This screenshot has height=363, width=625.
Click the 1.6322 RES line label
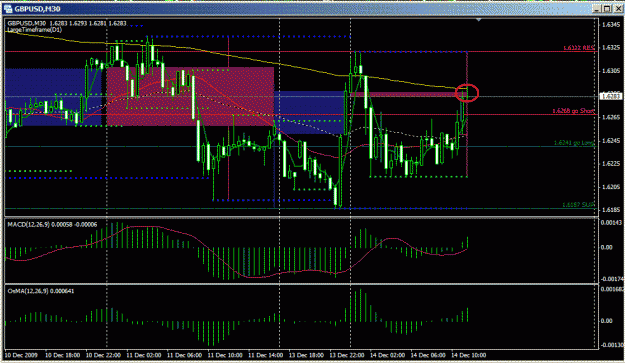578,48
